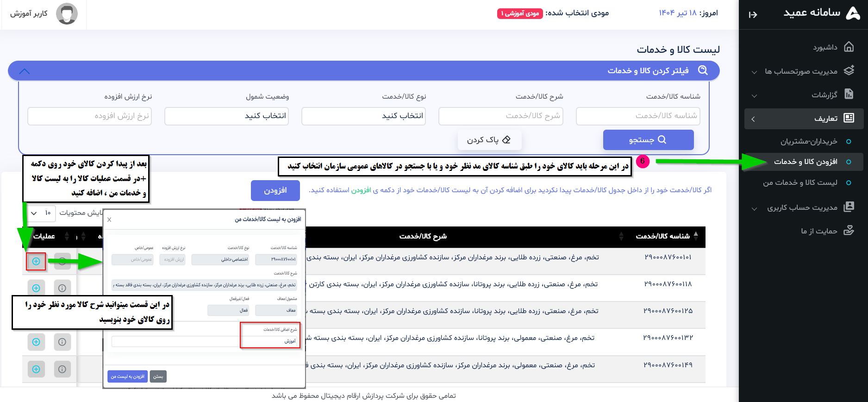The height and width of the screenshot is (402, 868).
Task: Click the info icon in the fifth row
Action: pos(62,369)
